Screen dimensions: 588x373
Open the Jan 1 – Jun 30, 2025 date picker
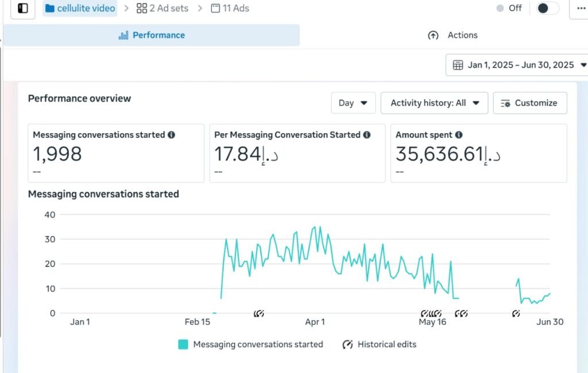pyautogui.click(x=520, y=65)
